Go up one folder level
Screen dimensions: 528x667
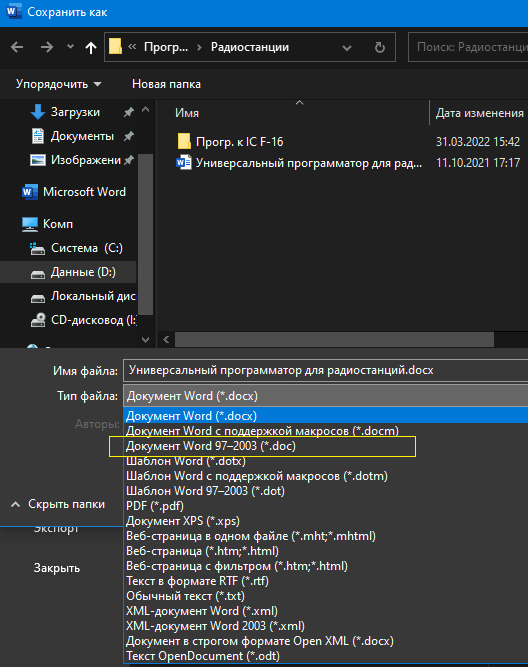tap(91, 47)
